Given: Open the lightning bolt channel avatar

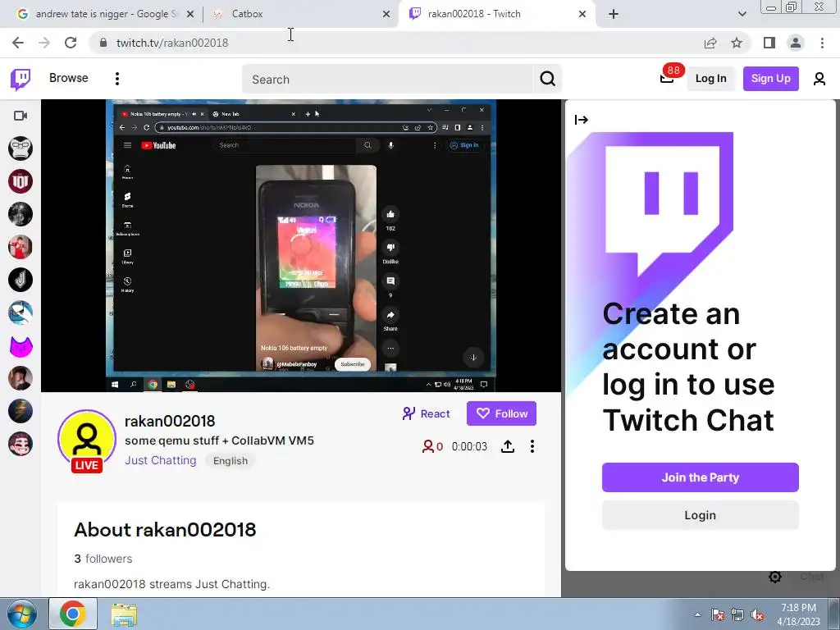Looking at the screenshot, I should 21,412.
